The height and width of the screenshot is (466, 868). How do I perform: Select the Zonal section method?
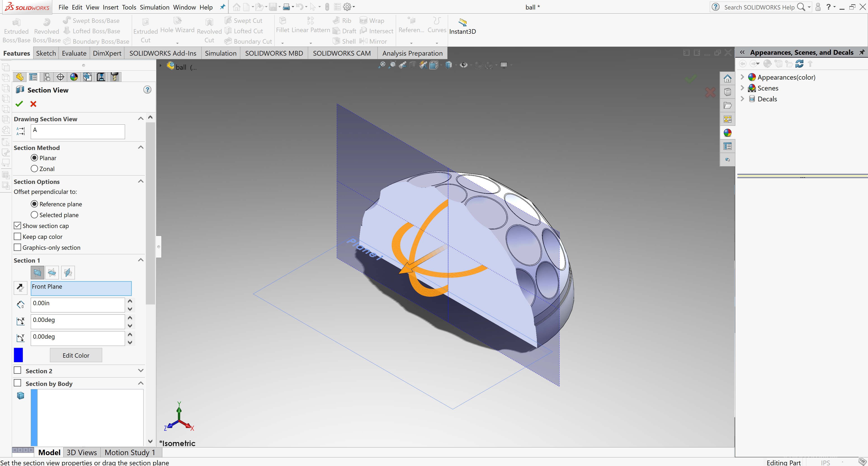[x=43, y=169]
